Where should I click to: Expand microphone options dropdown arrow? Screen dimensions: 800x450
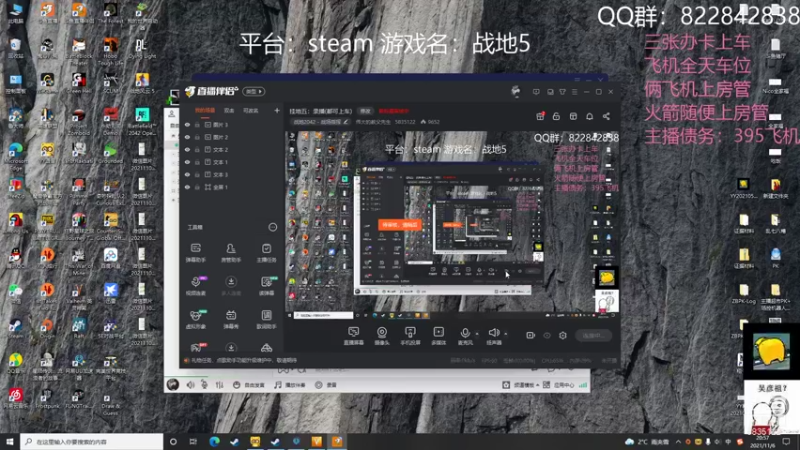coord(477,334)
